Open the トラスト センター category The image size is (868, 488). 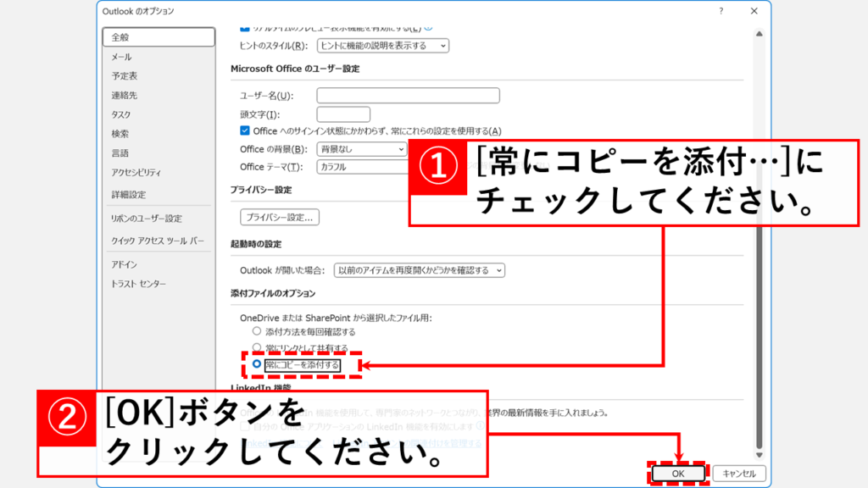click(138, 284)
